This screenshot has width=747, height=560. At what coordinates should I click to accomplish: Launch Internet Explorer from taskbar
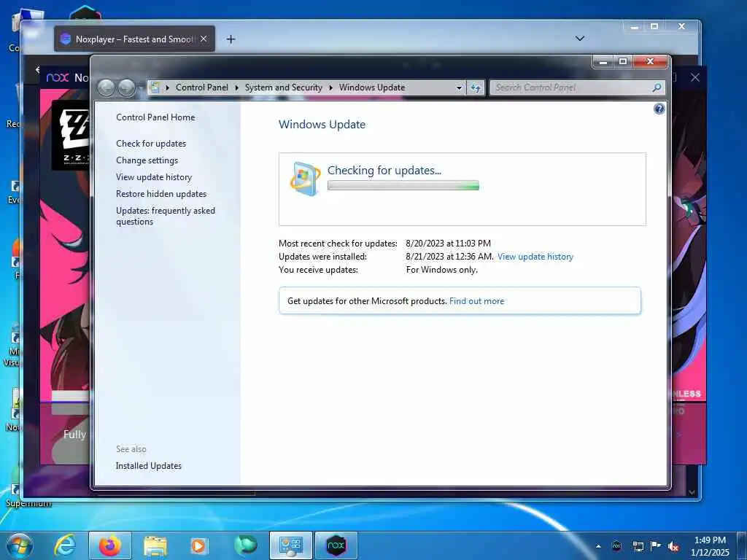(x=65, y=545)
